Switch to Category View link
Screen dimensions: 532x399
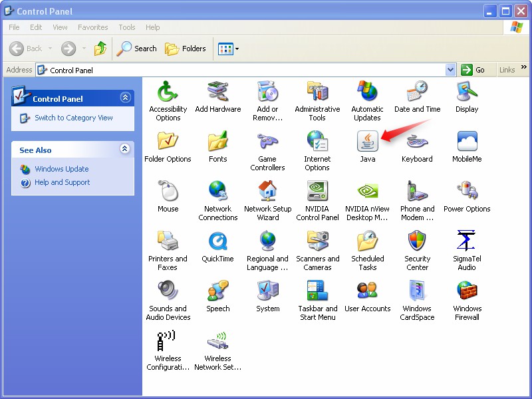(74, 118)
